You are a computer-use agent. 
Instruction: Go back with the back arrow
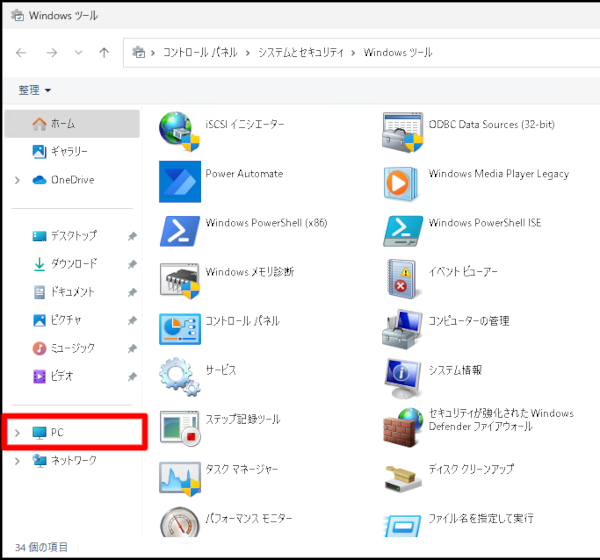pyautogui.click(x=21, y=52)
